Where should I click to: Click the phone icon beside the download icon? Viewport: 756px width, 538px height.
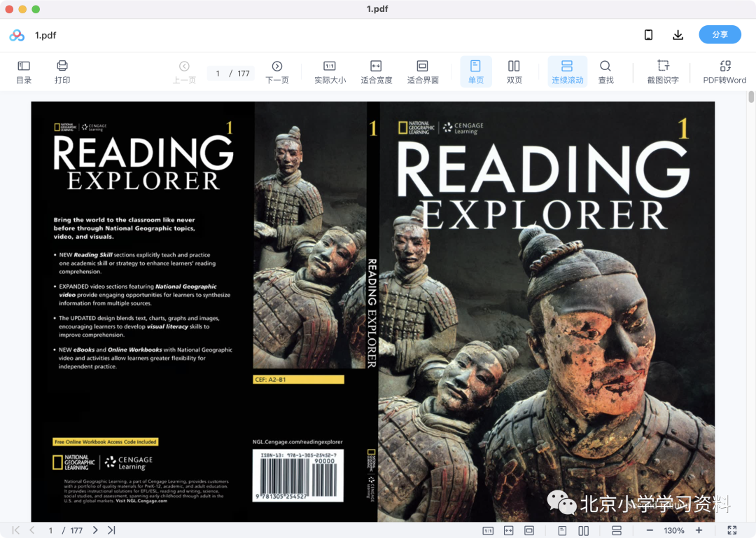click(x=648, y=35)
